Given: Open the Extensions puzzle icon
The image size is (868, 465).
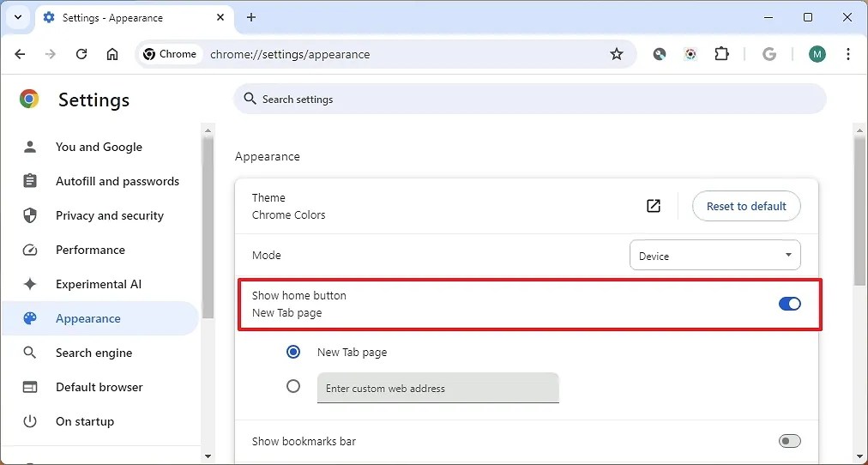Looking at the screenshot, I should coord(721,54).
